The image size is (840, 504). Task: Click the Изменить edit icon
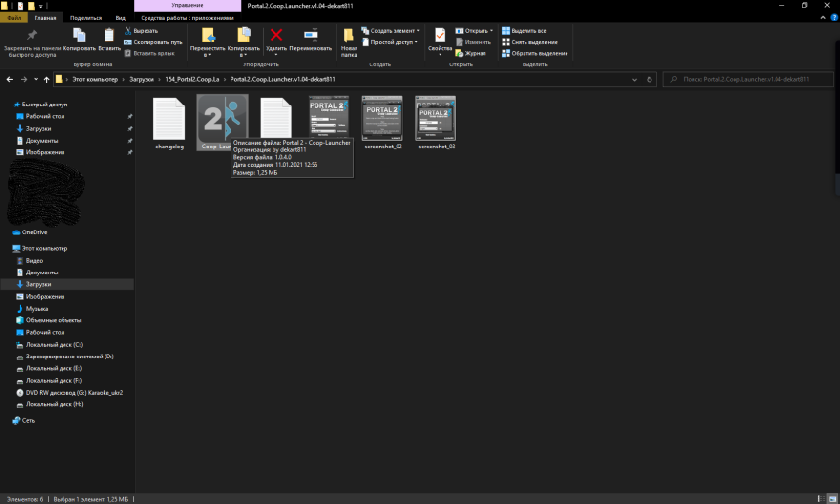(x=473, y=42)
